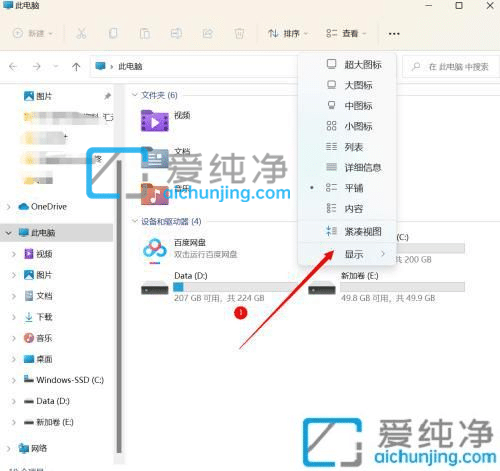The image size is (500, 471).
Task: Go forward with the right arrow
Action: tap(36, 67)
